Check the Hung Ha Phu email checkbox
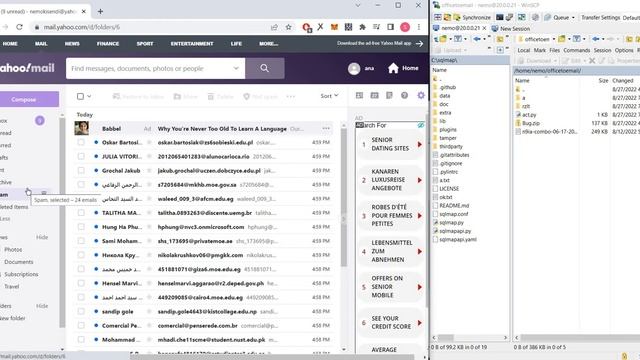Image resolution: width=640 pixels, height=360 pixels. point(81,227)
